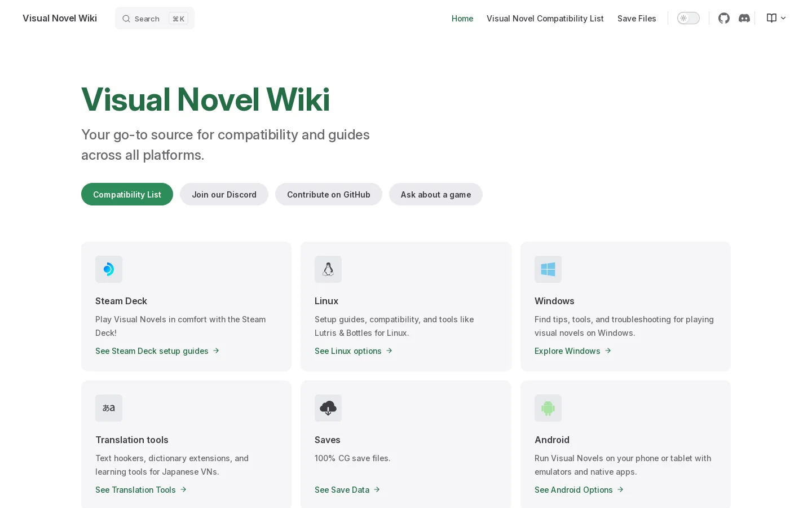
Task: Click the Steam Deck card icon
Action: click(x=109, y=269)
